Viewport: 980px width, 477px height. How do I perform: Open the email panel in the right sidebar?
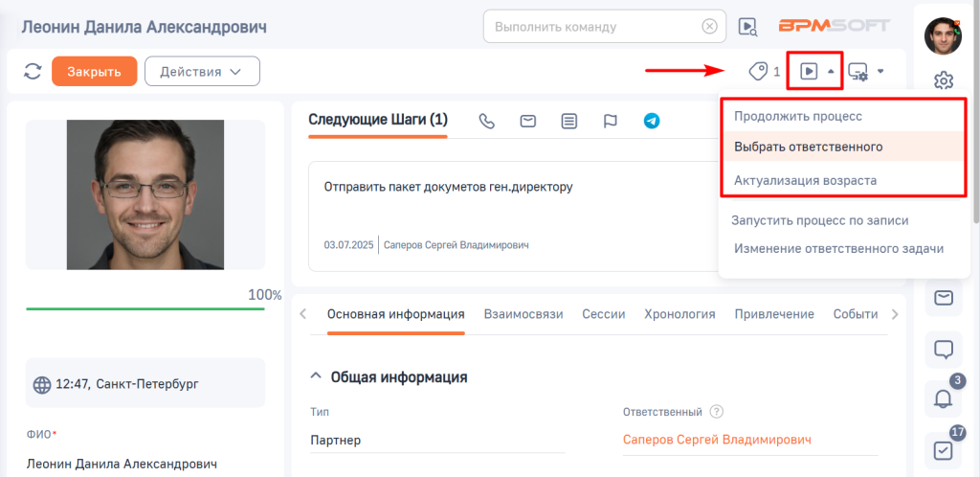[x=943, y=298]
